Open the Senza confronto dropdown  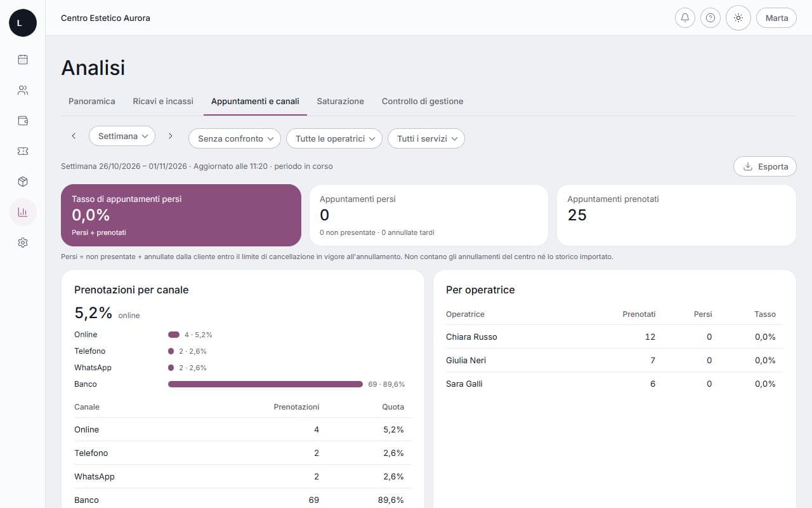tap(235, 138)
